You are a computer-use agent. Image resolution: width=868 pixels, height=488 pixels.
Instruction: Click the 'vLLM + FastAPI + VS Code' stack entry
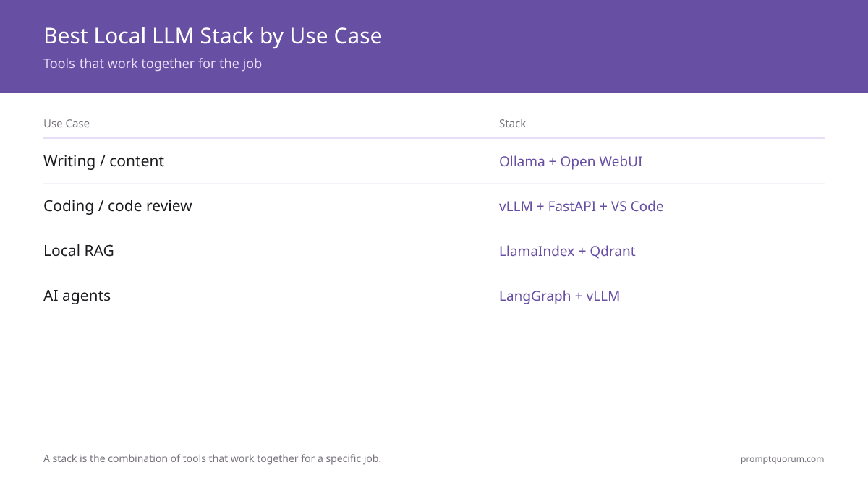581,206
